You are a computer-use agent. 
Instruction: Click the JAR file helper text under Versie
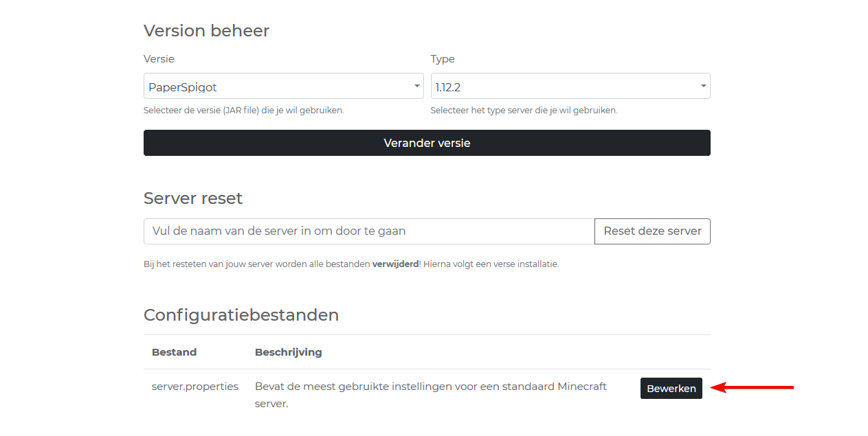[x=243, y=111]
